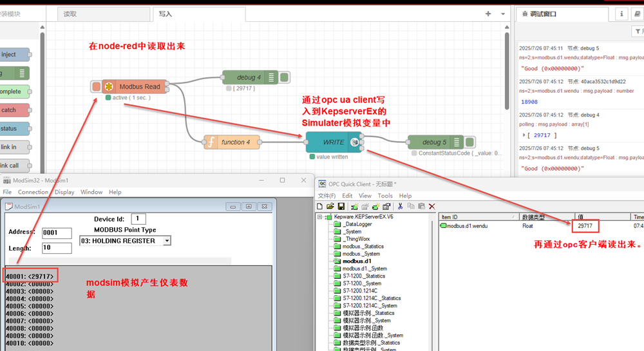Click New Group icon in OPC client toolbar
The width and height of the screenshot is (644, 351).
pyautogui.click(x=365, y=207)
